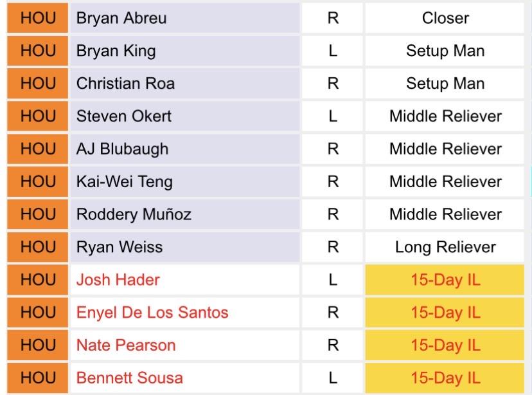Image resolution: width=532 pixels, height=395 pixels.
Task: Select the Long Reliever role cell
Action: click(445, 247)
